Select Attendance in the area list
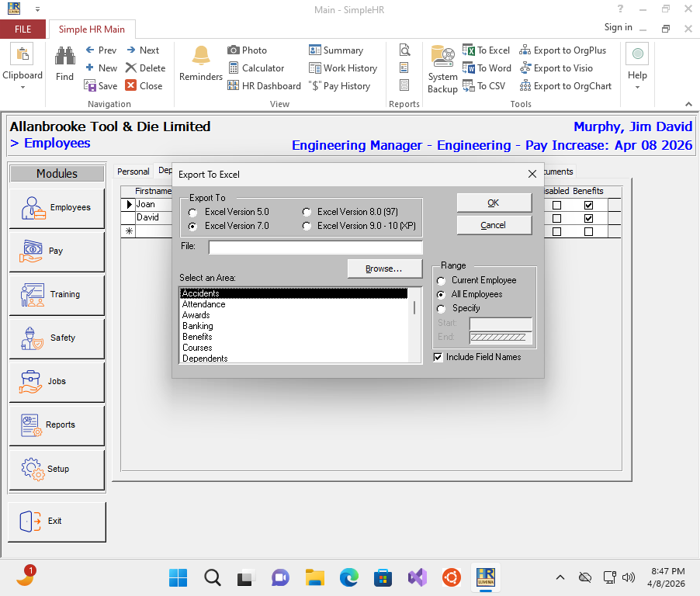 293,304
